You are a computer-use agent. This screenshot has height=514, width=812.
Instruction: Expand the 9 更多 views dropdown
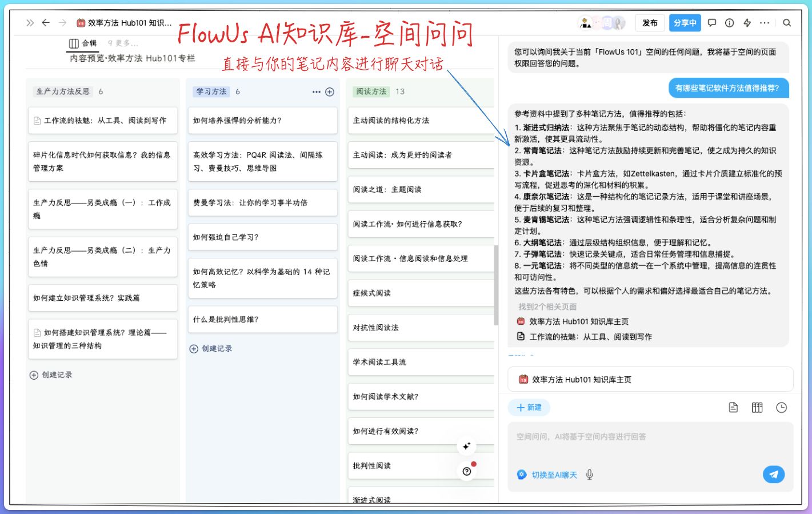coord(123,43)
